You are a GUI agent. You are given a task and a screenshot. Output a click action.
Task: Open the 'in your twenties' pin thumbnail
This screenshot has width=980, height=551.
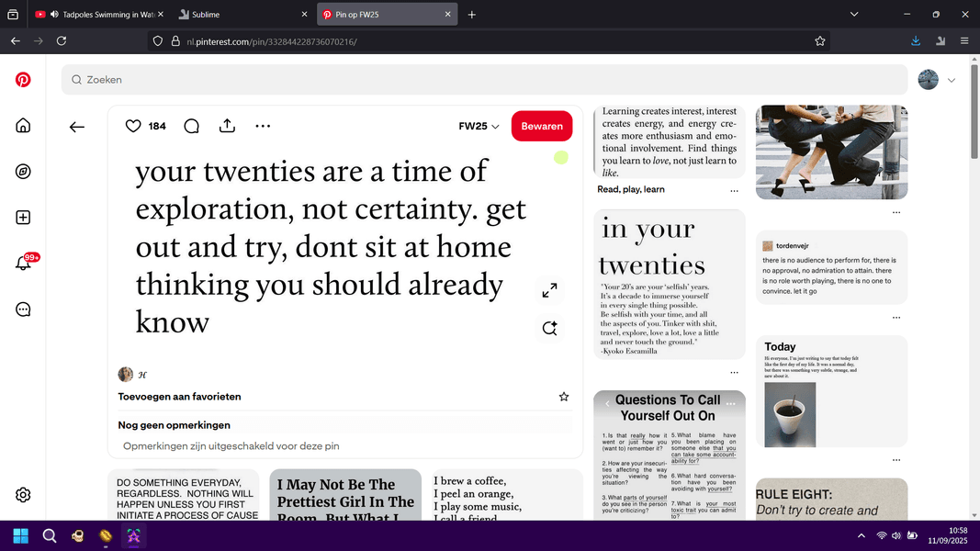[x=670, y=285]
